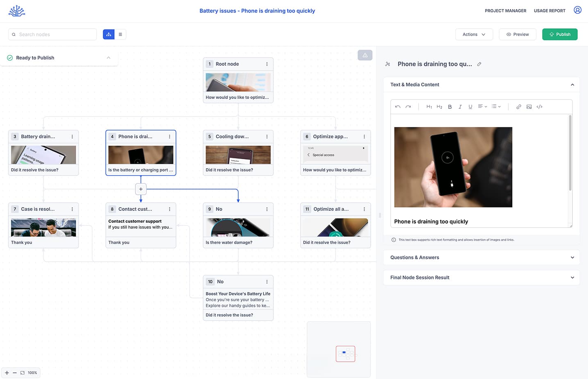Click the edit pencil next to the node title
588x379 pixels.
tap(479, 64)
